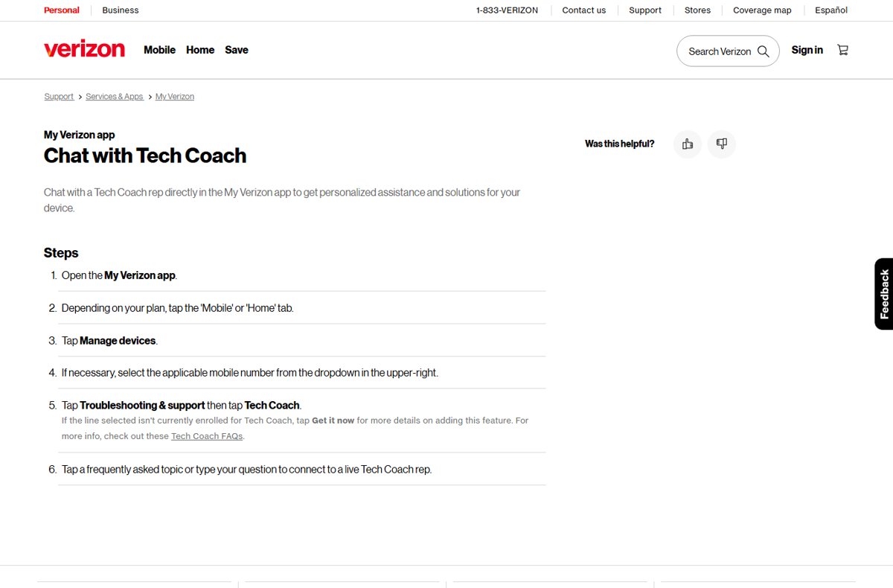Image resolution: width=893 pixels, height=588 pixels.
Task: Click the thumbs up helpful icon
Action: 688,144
